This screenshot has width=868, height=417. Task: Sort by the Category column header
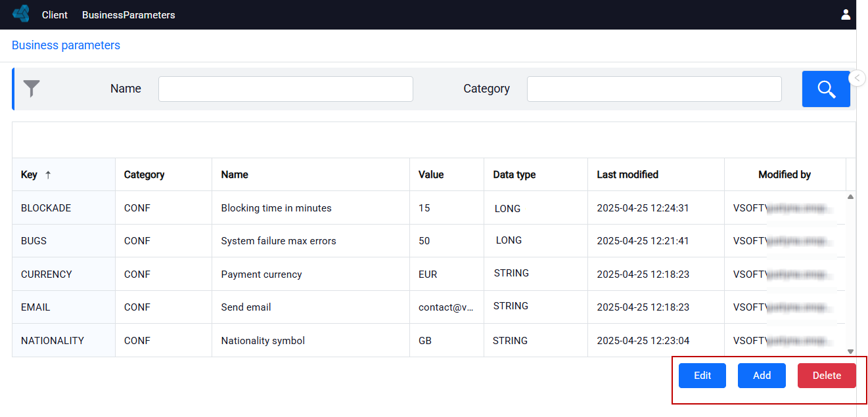(164, 175)
